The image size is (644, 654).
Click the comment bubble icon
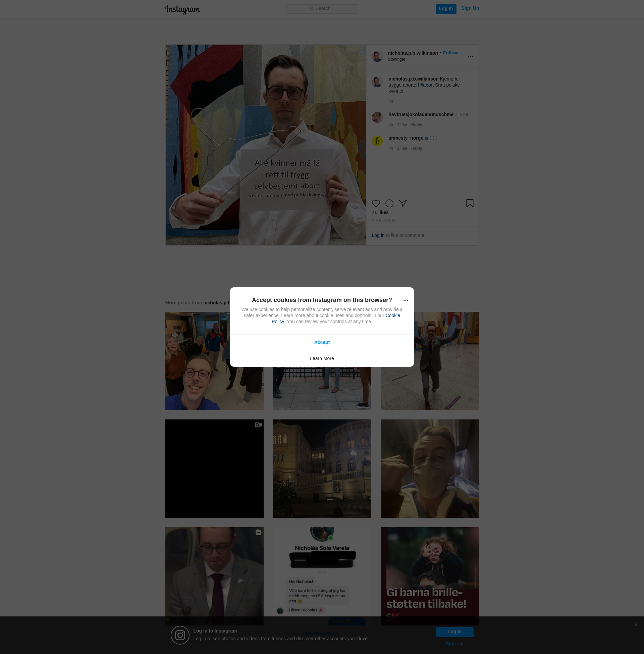389,203
